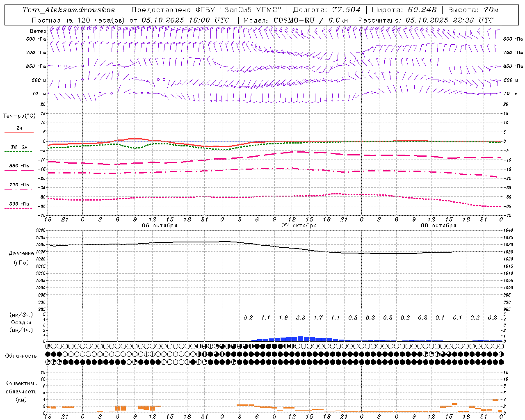This screenshot has width=525, height=420.
Task: Click the 'Давление' pressure panel label
Action: pyautogui.click(x=21, y=253)
